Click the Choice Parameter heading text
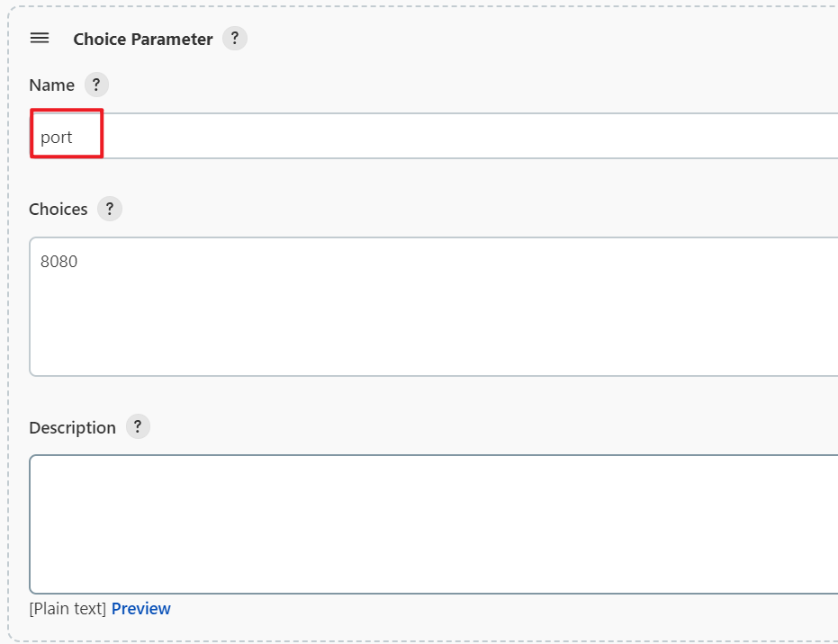This screenshot has height=644, width=838. [x=143, y=39]
